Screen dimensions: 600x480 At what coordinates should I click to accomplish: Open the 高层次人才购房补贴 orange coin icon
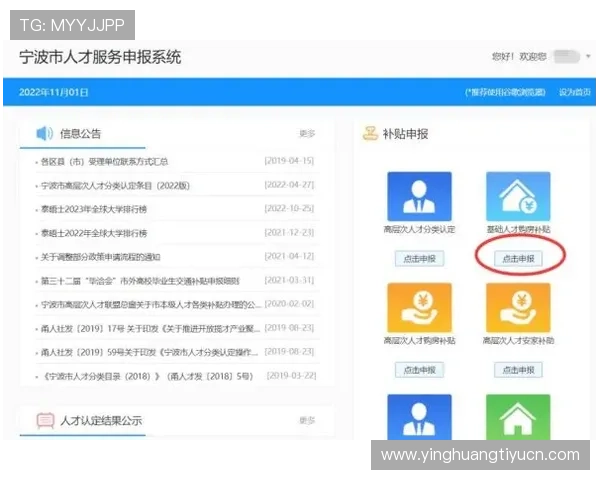point(419,308)
